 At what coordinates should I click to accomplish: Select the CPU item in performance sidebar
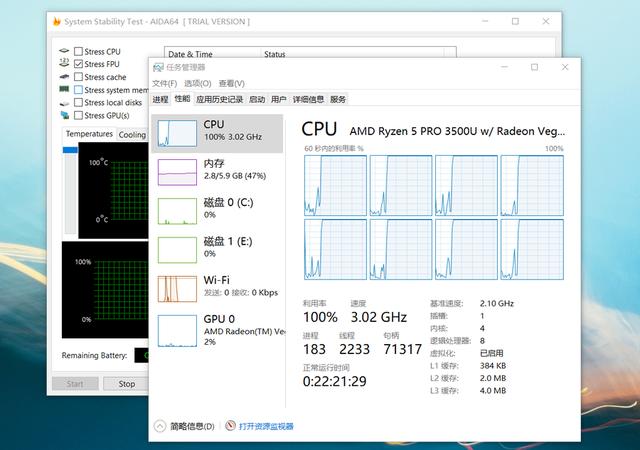217,134
